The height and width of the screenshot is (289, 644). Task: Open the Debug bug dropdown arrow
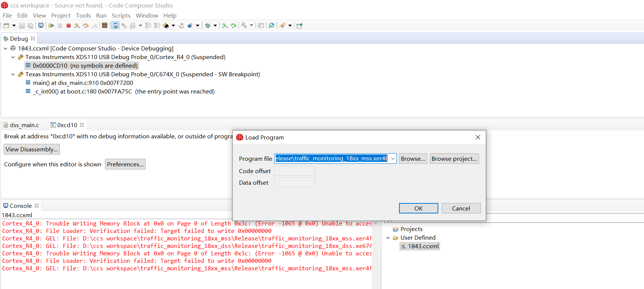click(x=215, y=25)
